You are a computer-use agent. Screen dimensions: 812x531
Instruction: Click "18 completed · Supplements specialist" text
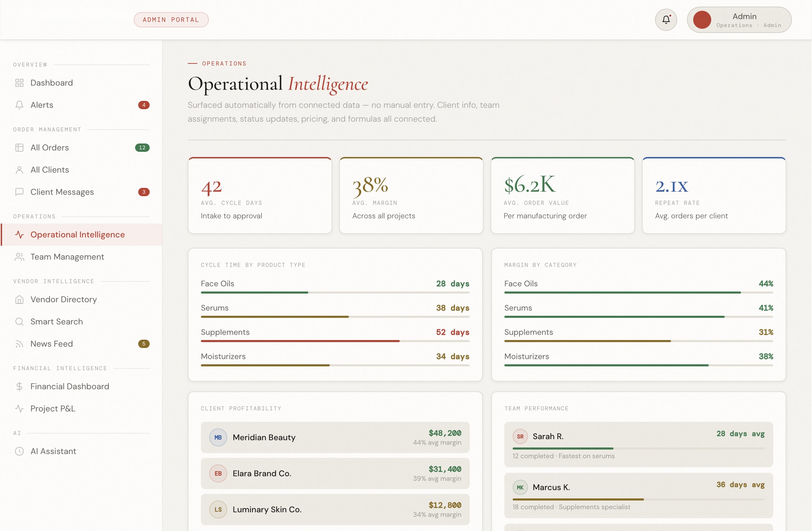[572, 507]
